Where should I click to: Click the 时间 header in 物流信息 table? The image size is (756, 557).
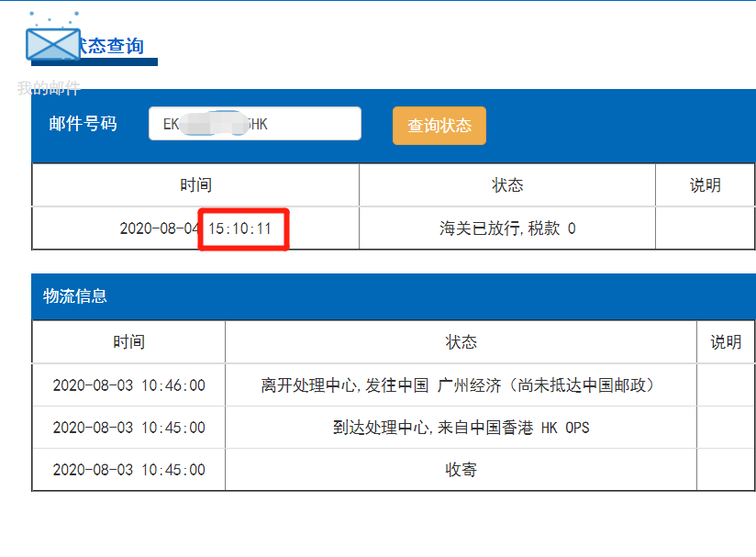click(128, 341)
